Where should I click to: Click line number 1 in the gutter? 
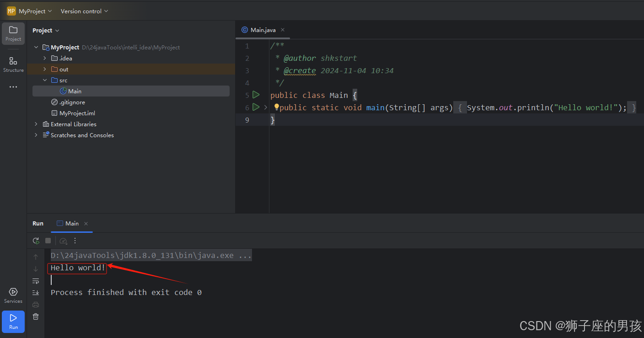pyautogui.click(x=247, y=46)
